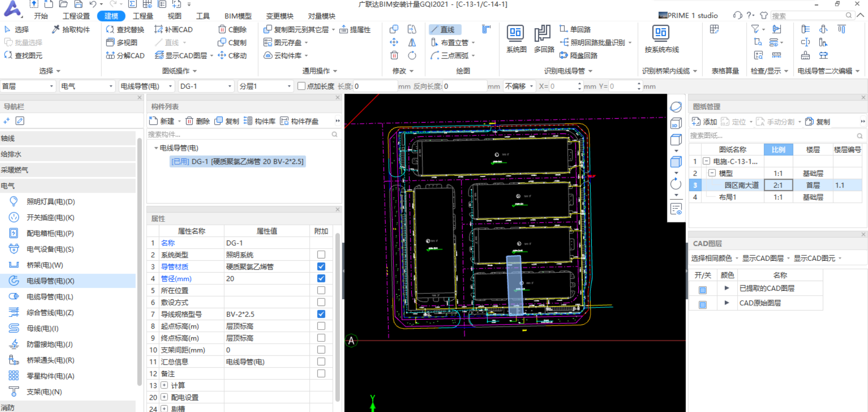This screenshot has width=868, height=412.
Task: Expand the 计算 property group
Action: coord(164,385)
